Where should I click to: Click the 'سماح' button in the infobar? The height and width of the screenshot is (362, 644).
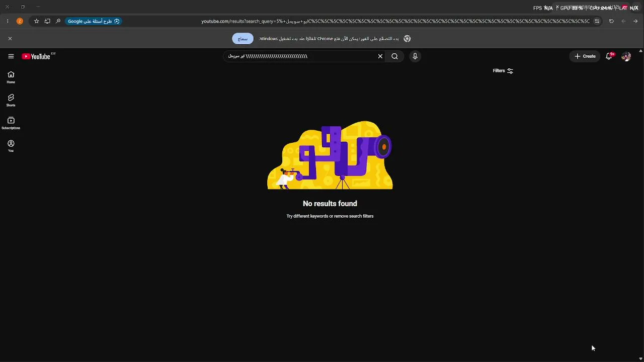(x=243, y=39)
